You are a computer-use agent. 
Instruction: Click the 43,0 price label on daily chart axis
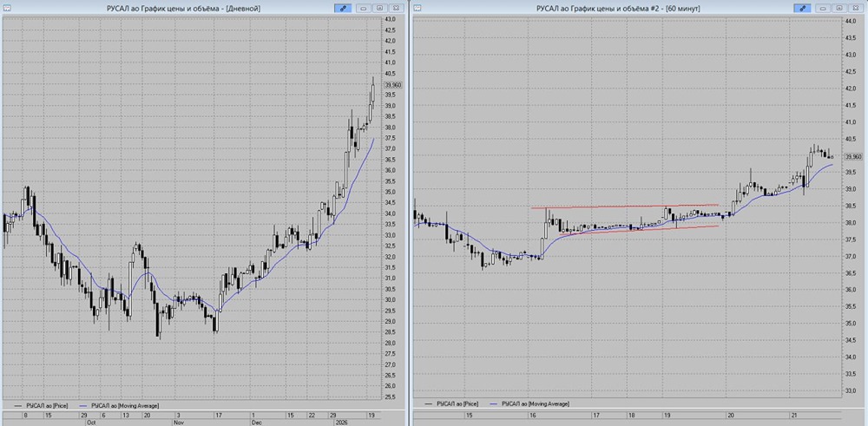coord(390,19)
